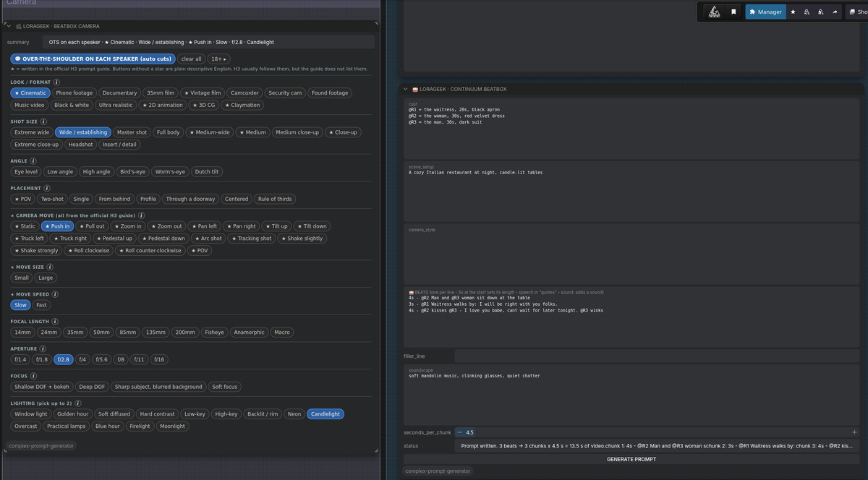This screenshot has width=868, height=480.
Task: Increase the seconds_per_chunk value with plus
Action: [854, 432]
